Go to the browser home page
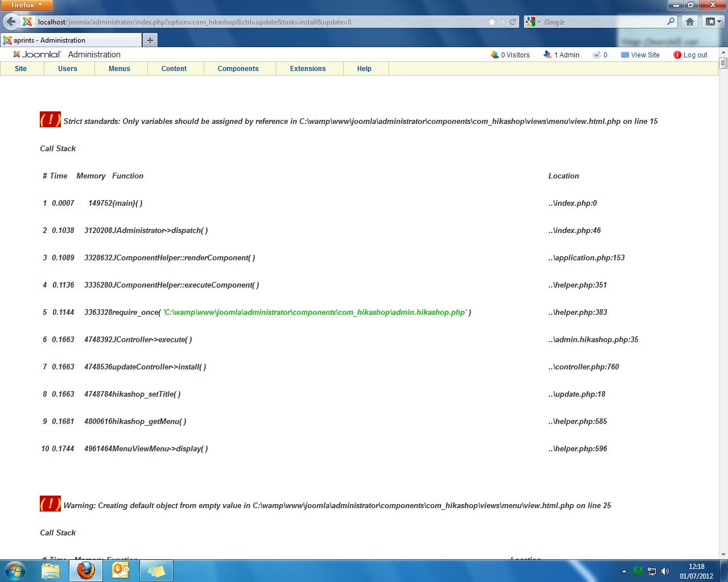Image resolution: width=728 pixels, height=582 pixels. [x=690, y=22]
